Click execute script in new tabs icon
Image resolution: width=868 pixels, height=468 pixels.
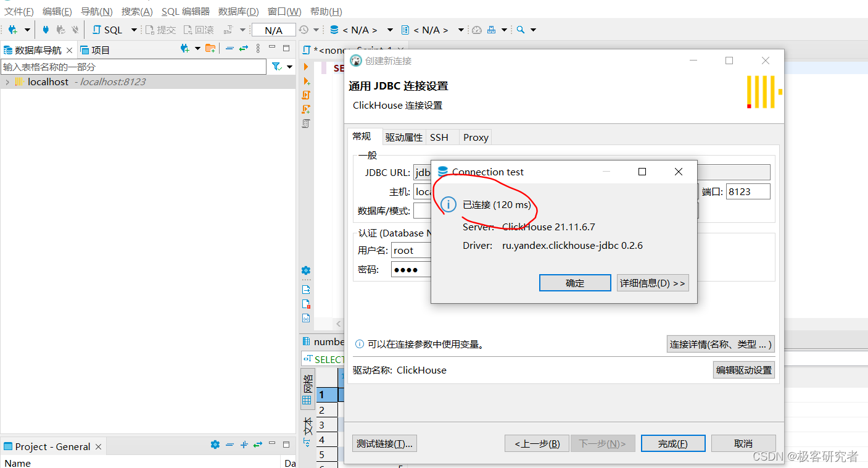pyautogui.click(x=306, y=109)
